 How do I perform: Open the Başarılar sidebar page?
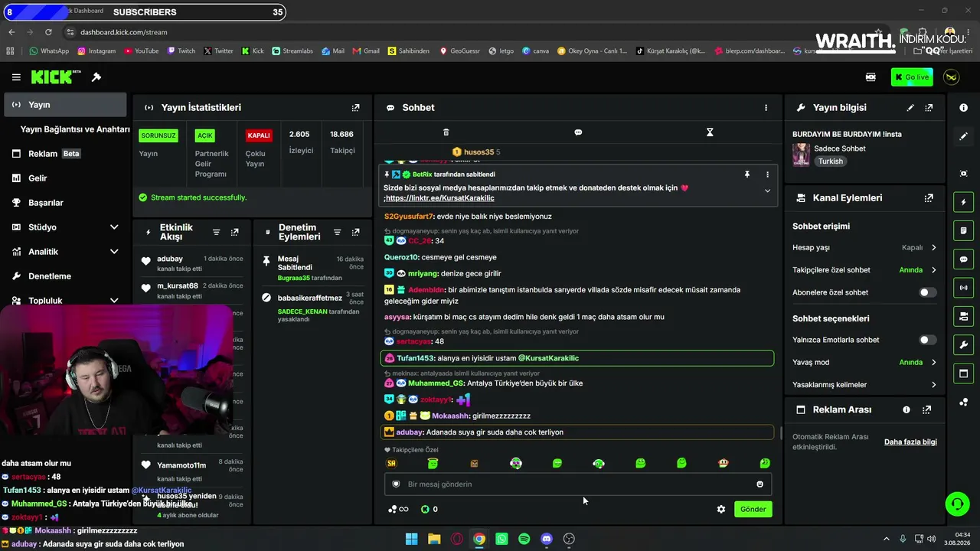click(x=66, y=203)
